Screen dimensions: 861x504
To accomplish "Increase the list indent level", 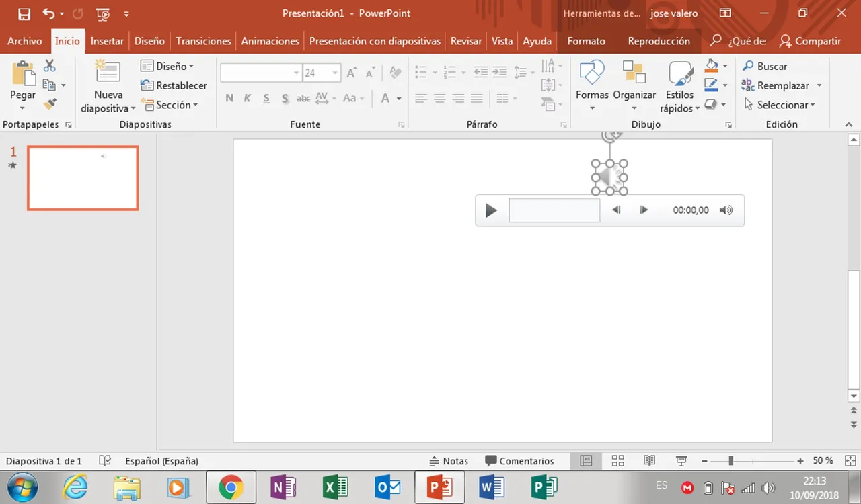I will click(x=499, y=72).
